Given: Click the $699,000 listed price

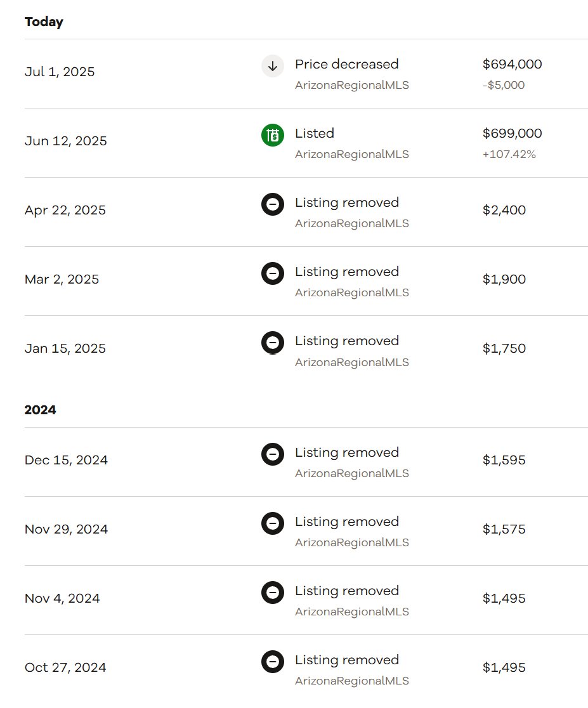Looking at the screenshot, I should 512,133.
